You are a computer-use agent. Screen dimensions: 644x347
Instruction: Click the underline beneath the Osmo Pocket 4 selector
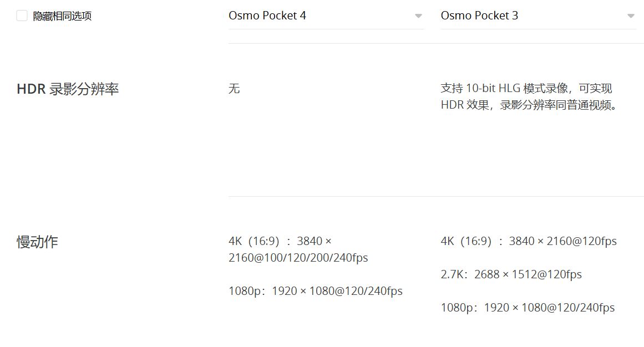click(x=327, y=29)
